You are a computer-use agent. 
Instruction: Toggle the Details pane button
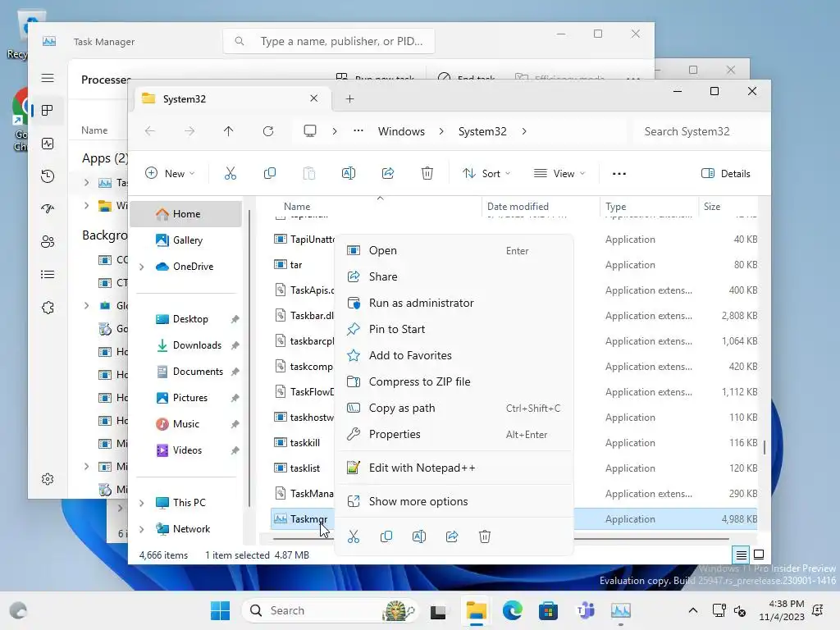point(726,174)
